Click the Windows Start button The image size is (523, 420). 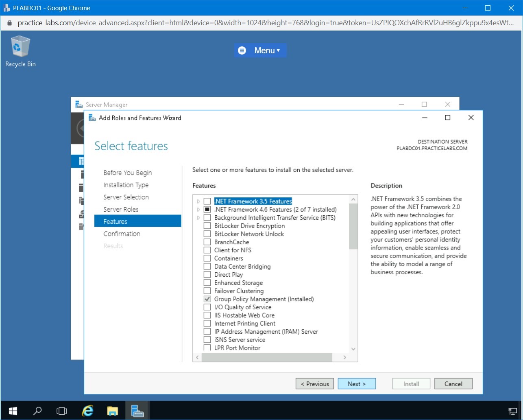coord(13,411)
